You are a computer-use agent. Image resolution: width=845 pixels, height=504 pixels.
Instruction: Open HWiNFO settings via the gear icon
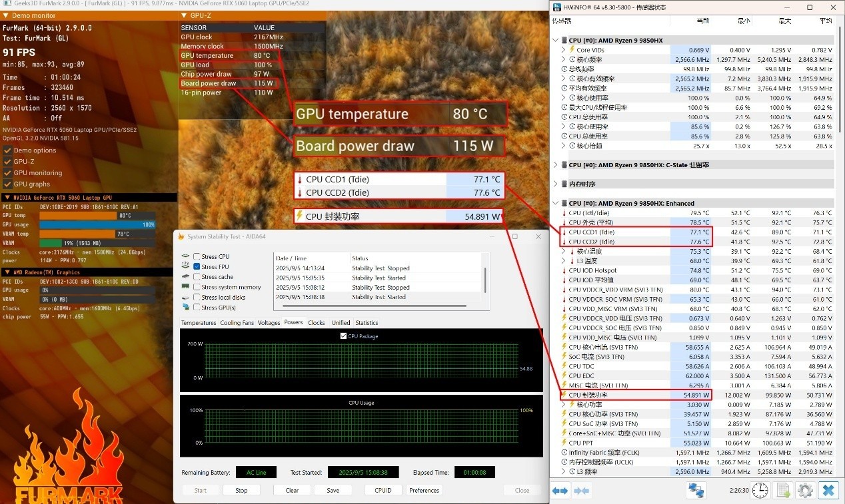[x=805, y=491]
